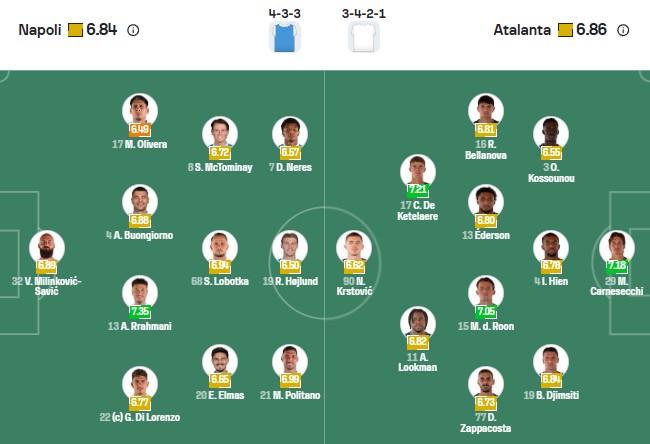The height and width of the screenshot is (444, 650).
Task: Click the info icon beside Napoli's 6.84 rating
Action: (134, 30)
